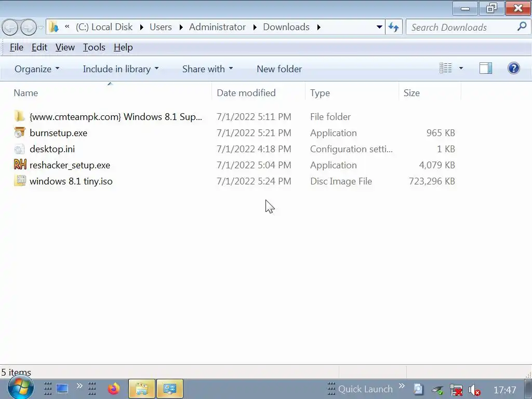
Task: Open the muted volume tray icon
Action: 474,390
